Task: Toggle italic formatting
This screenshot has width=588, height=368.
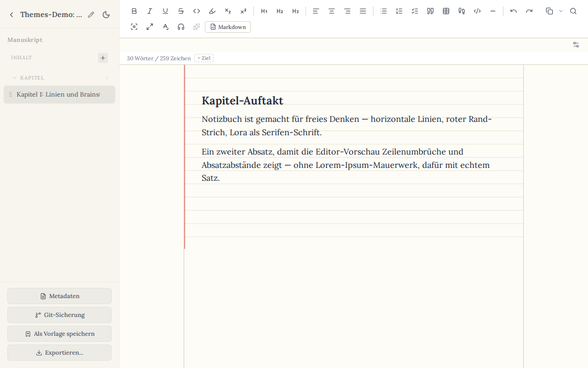Action: click(150, 11)
